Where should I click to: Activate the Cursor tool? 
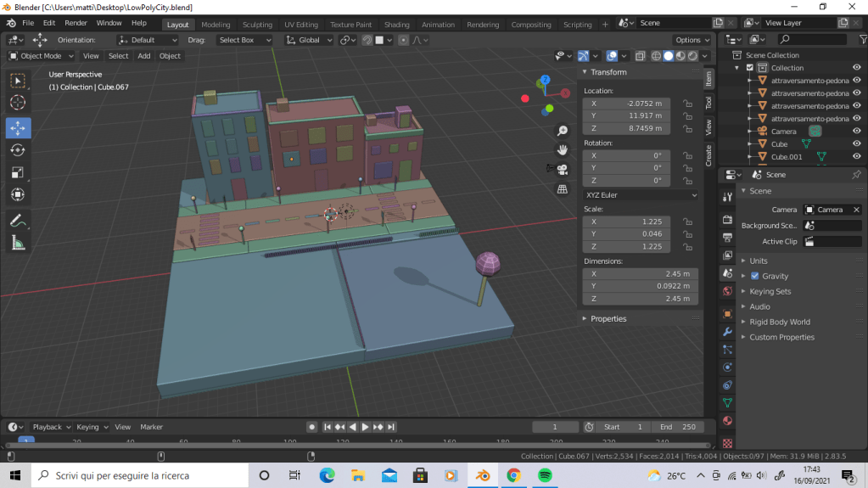point(18,103)
